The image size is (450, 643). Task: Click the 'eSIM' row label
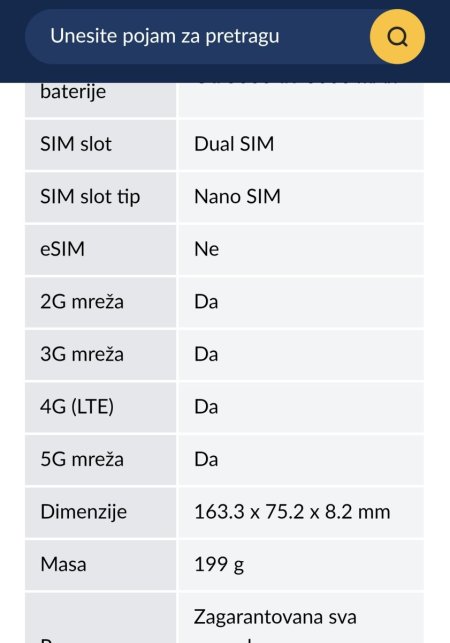tap(62, 249)
